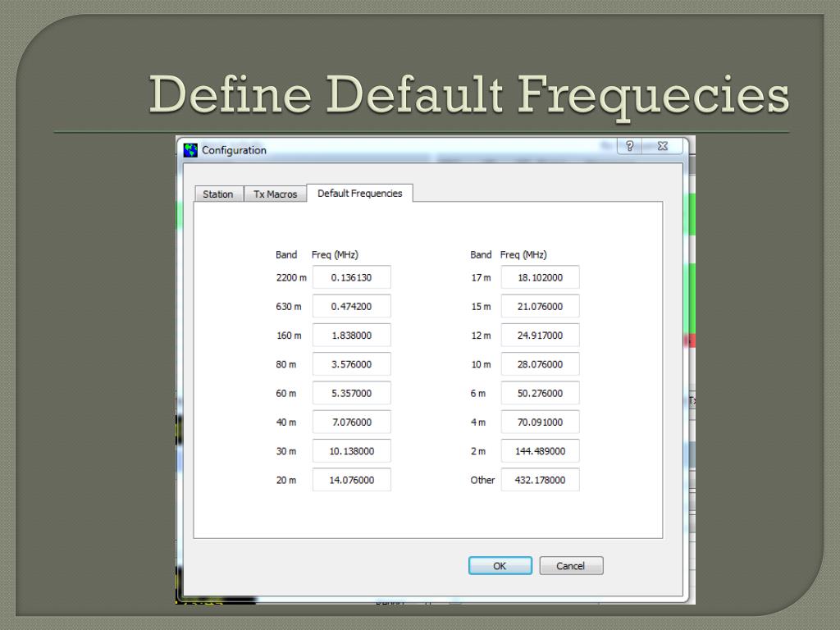The image size is (840, 630).
Task: Click the '17 m' band label
Action: tap(481, 277)
